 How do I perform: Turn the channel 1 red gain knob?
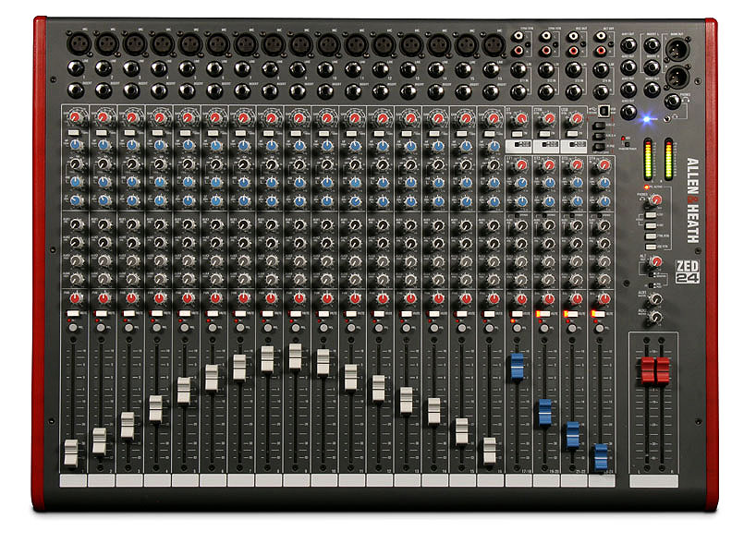[x=75, y=116]
